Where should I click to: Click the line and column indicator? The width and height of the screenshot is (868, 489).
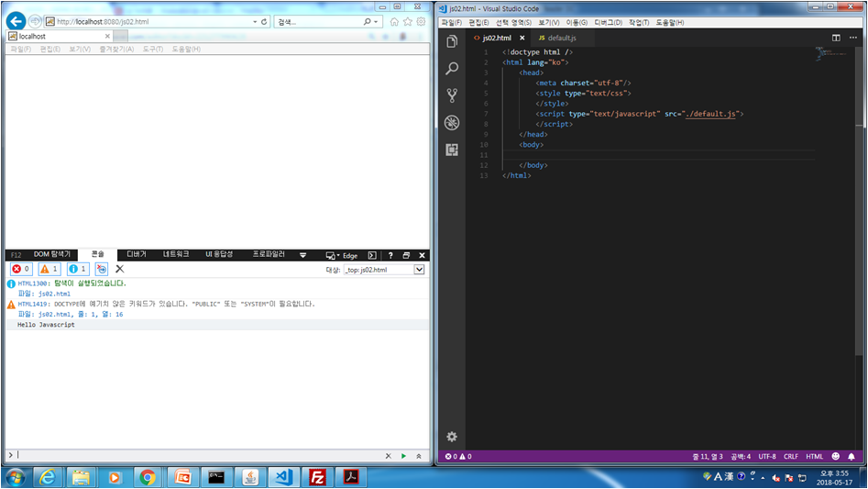click(x=708, y=456)
